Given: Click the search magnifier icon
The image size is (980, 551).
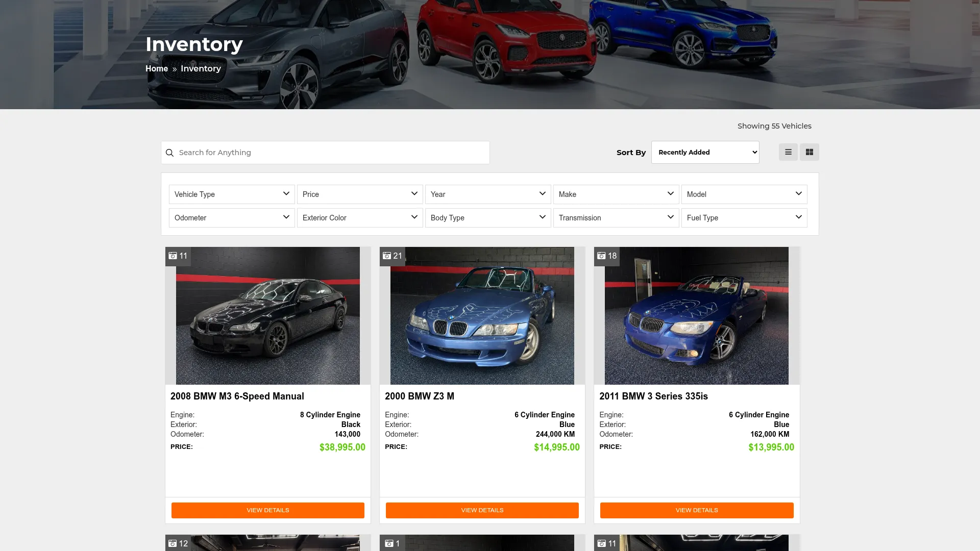Looking at the screenshot, I should [170, 153].
